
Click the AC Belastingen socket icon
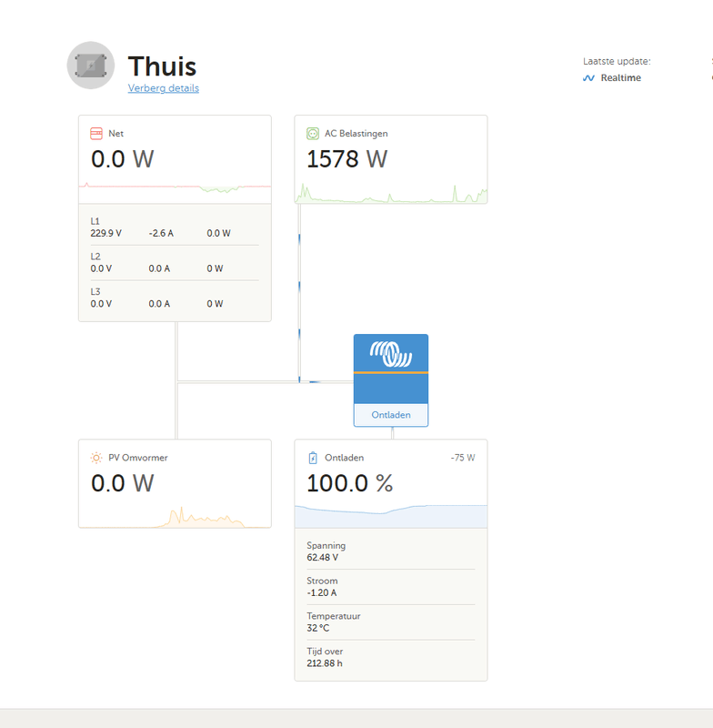click(x=313, y=134)
